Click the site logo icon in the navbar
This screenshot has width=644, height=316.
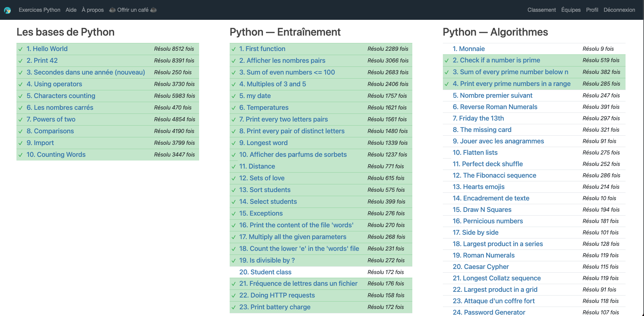[x=7, y=10]
